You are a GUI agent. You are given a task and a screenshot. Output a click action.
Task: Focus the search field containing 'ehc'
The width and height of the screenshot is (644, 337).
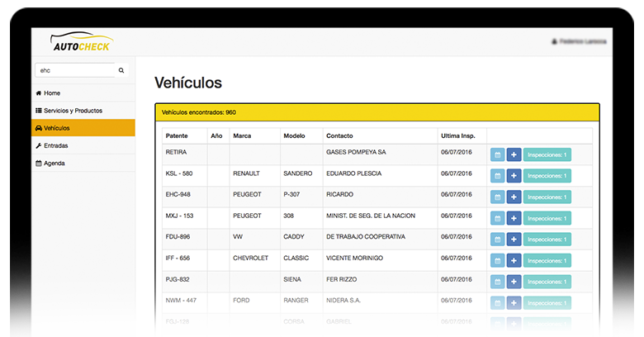[74, 70]
